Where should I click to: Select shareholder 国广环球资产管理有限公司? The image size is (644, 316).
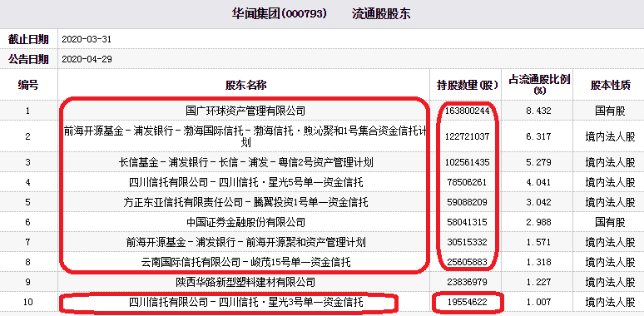[x=245, y=111]
